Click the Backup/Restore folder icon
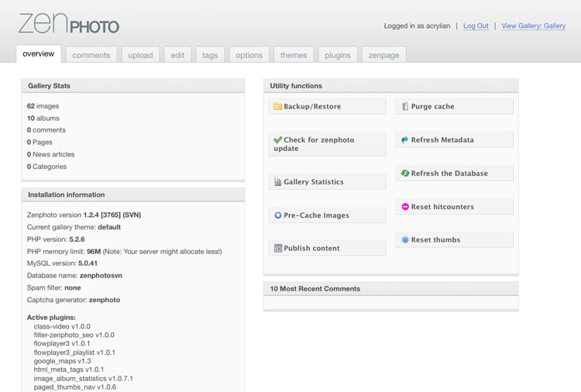The image size is (581, 392). click(x=277, y=106)
